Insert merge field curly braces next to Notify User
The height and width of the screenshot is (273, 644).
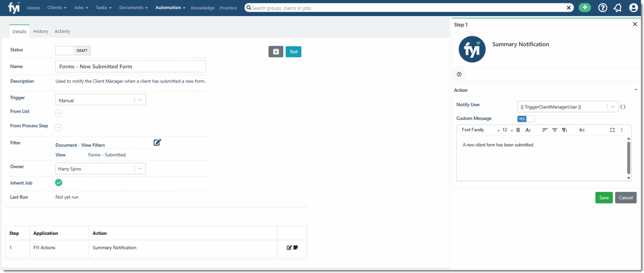point(623,107)
